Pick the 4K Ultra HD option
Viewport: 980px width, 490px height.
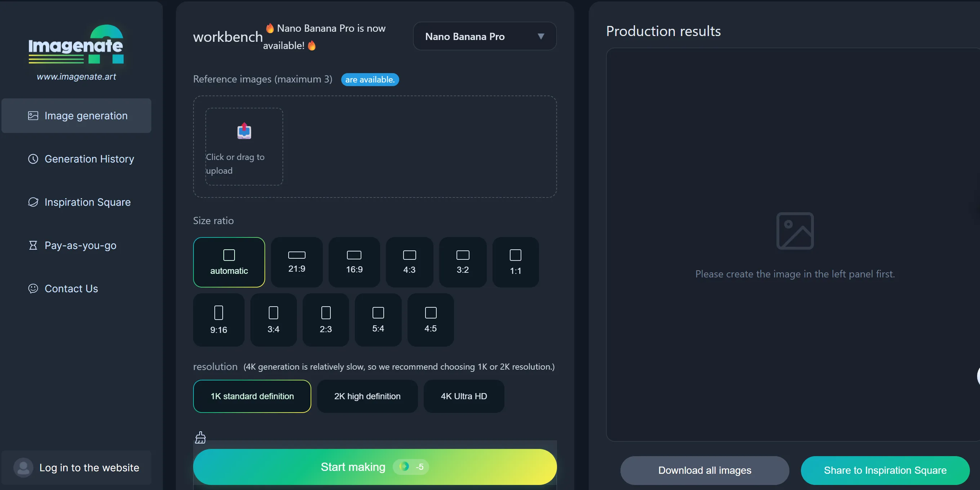[463, 396]
